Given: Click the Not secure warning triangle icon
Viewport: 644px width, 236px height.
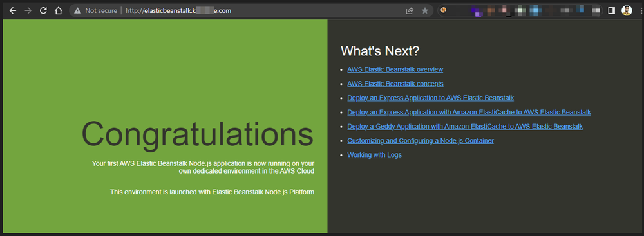Looking at the screenshot, I should click(x=78, y=11).
